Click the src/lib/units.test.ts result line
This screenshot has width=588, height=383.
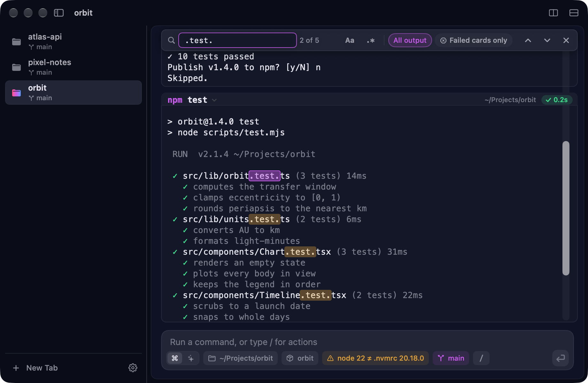click(x=267, y=219)
